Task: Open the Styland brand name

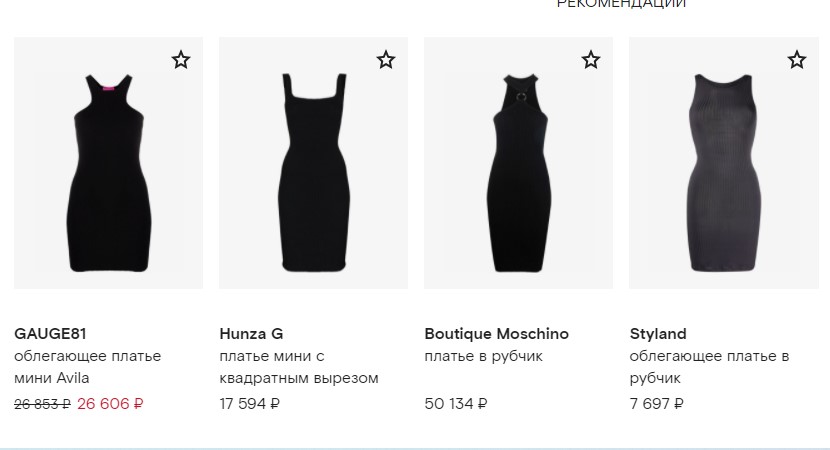Action: point(658,334)
